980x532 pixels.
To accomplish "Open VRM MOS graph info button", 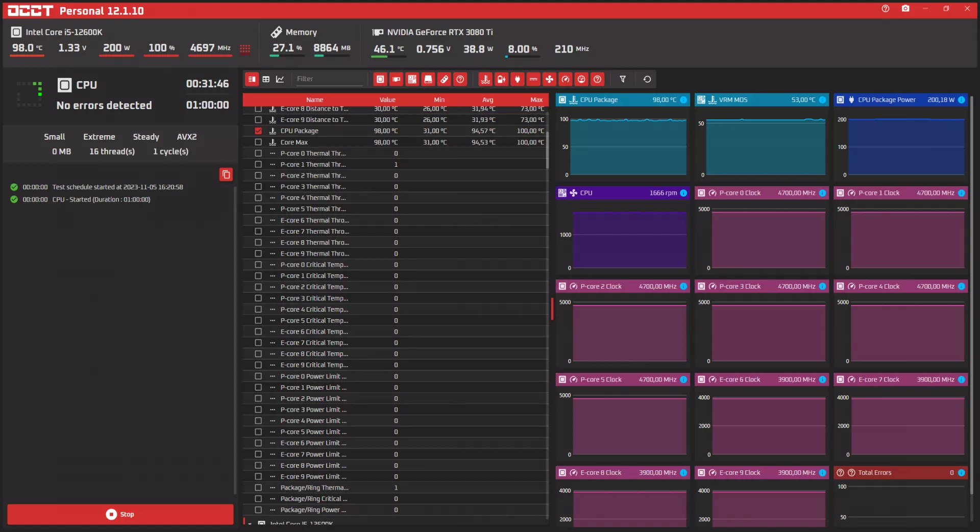I will click(822, 100).
